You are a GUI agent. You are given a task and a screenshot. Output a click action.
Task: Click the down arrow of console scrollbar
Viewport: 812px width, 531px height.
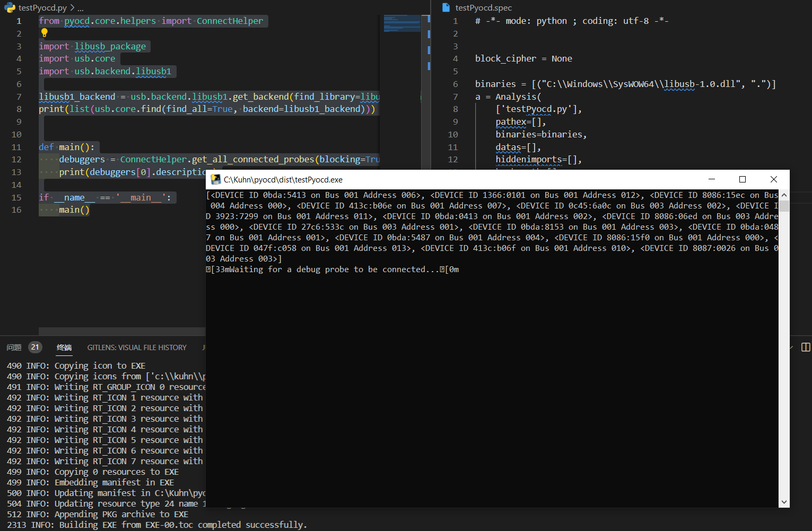pos(784,502)
